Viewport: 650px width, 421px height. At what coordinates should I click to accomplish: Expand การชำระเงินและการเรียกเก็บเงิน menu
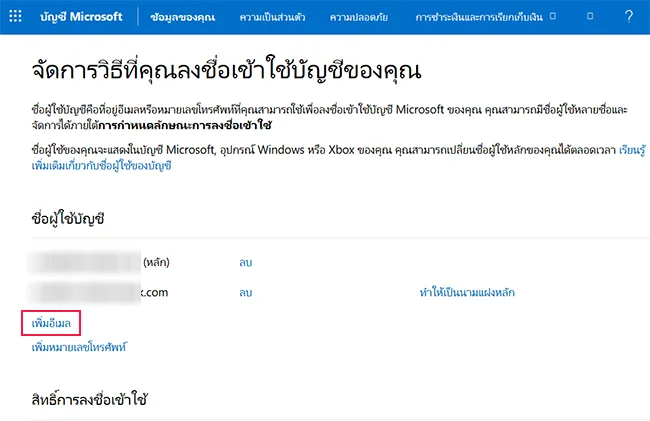pyautogui.click(x=485, y=17)
